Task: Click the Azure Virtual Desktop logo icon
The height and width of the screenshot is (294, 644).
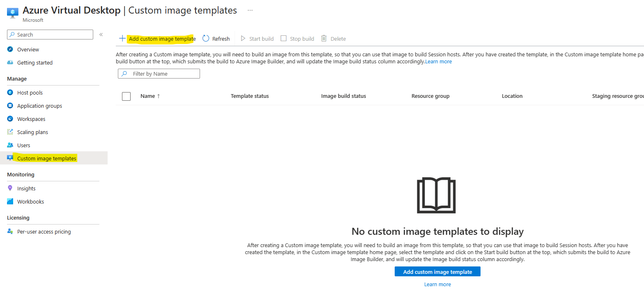Action: (x=13, y=13)
